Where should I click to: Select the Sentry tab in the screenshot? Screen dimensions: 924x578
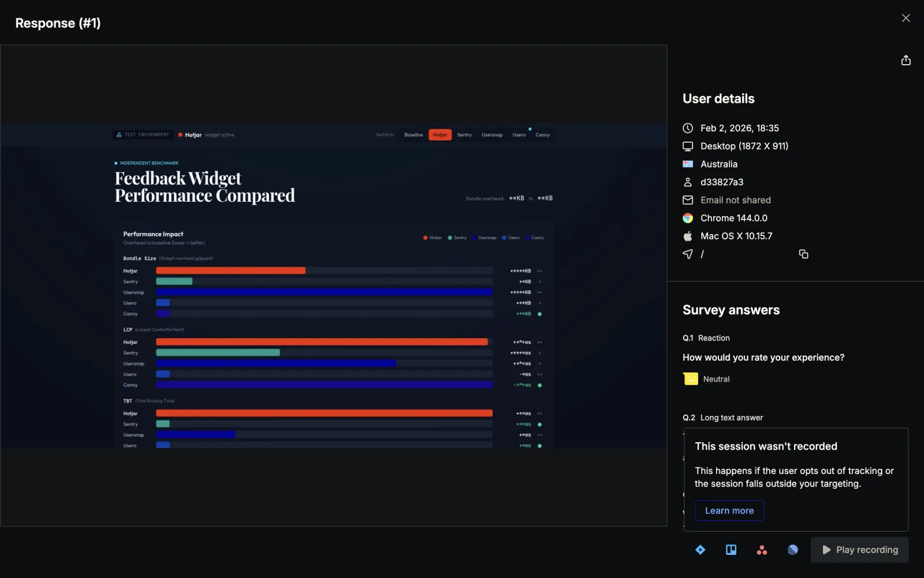[464, 135]
